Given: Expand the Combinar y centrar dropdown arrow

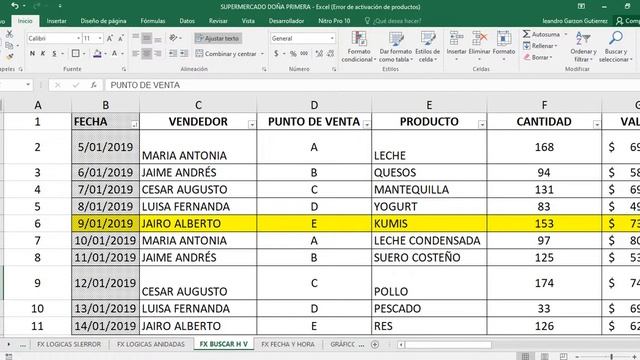Looking at the screenshot, I should pos(262,53).
